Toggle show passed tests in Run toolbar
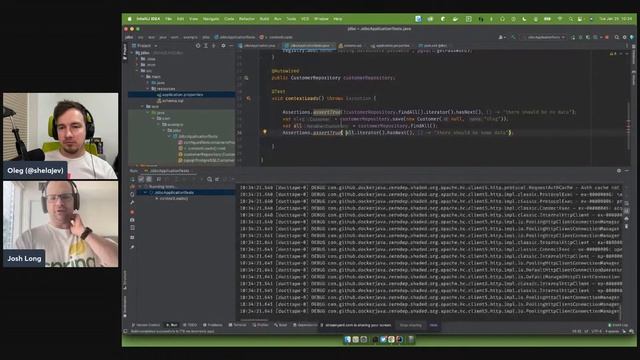 point(141,179)
